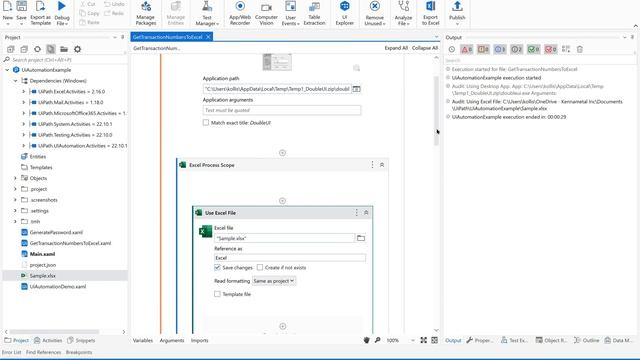Start Debug File play icon
The width and height of the screenshot is (640, 360).
(62, 6)
